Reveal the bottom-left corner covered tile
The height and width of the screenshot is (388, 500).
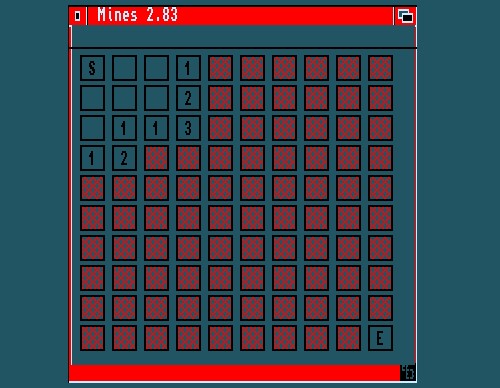(92, 338)
